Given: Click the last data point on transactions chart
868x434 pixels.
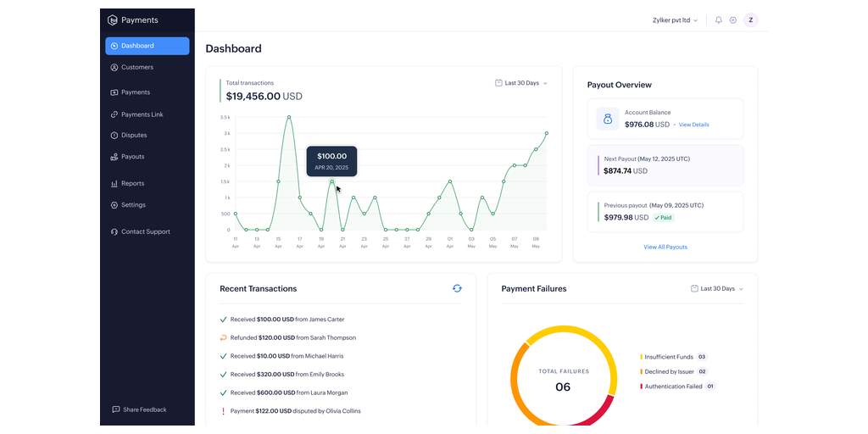Looking at the screenshot, I should pos(547,133).
